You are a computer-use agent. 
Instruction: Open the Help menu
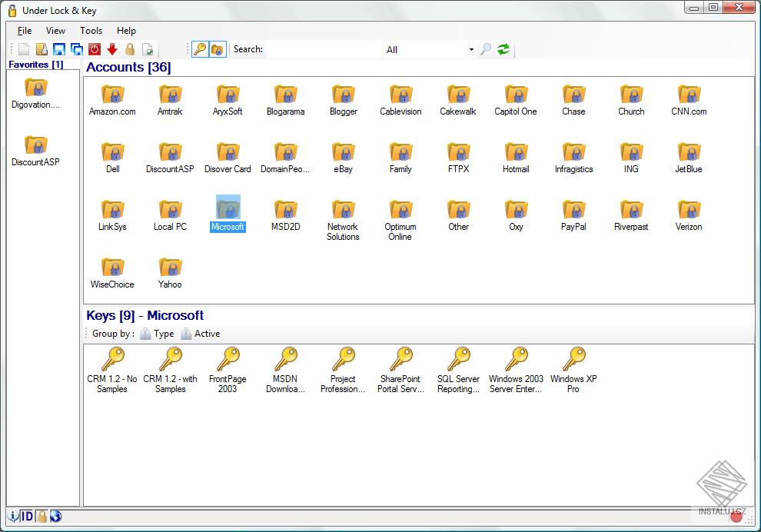(x=126, y=31)
